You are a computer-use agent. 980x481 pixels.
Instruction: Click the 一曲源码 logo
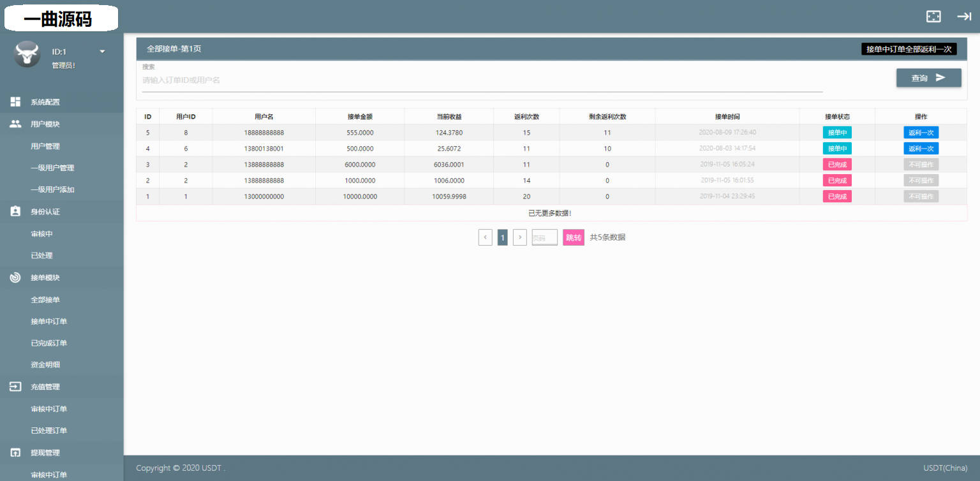pos(61,18)
